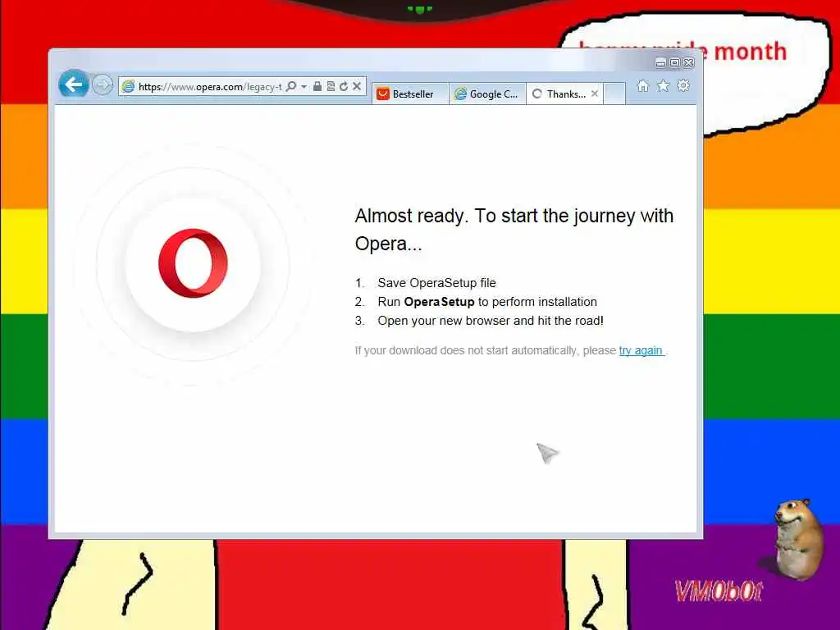The image size is (840, 630).
Task: Click the try again download link
Action: 641,350
